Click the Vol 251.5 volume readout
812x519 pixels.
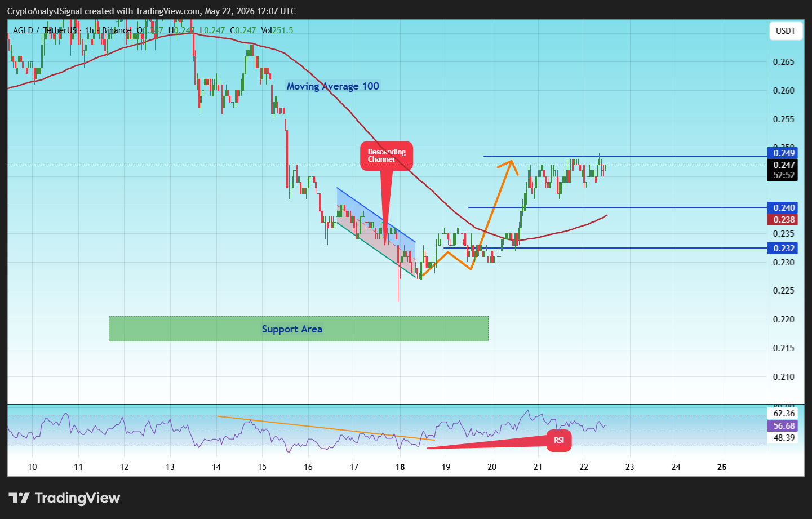point(277,30)
